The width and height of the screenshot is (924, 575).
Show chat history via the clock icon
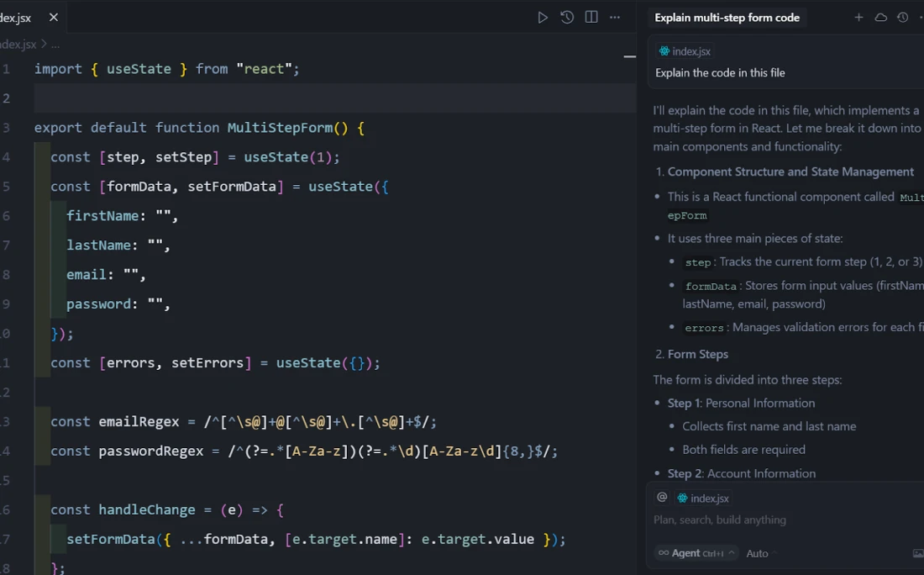902,18
